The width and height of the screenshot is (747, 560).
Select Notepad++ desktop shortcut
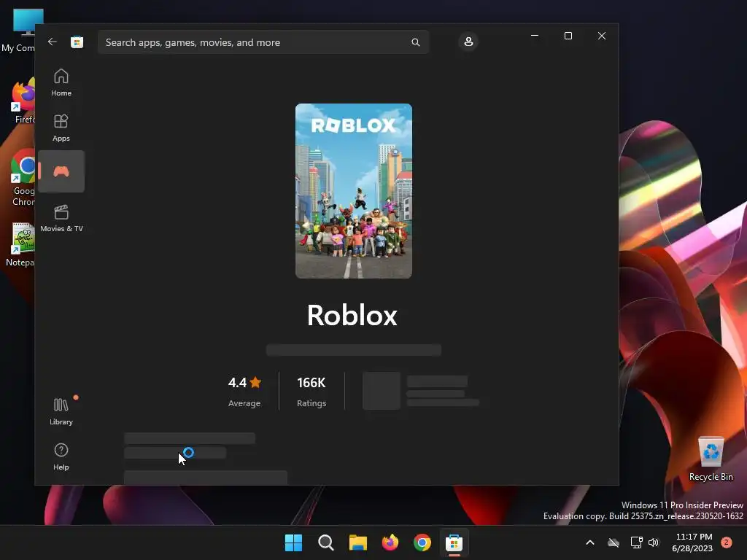[x=20, y=245]
